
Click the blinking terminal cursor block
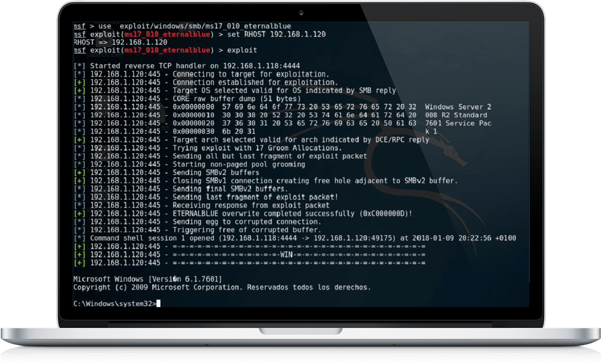(x=158, y=304)
